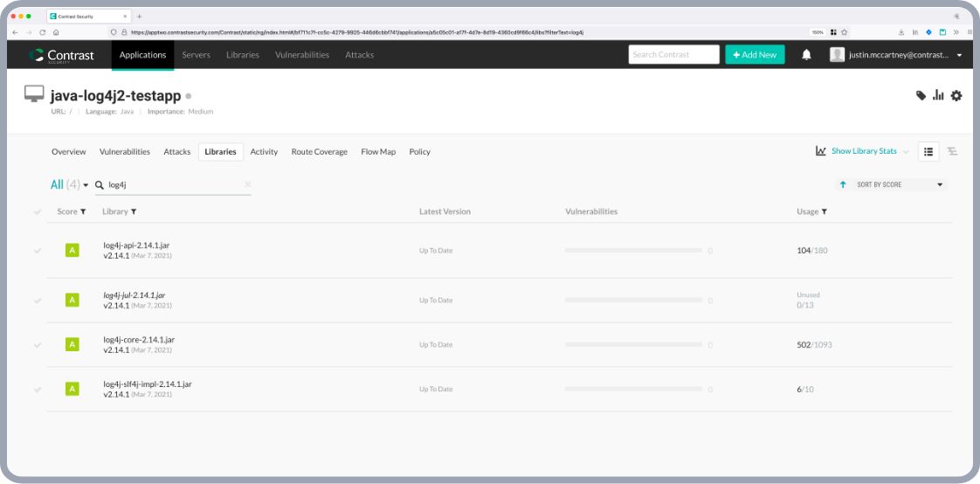Open the application tags icon
The width and height of the screenshot is (980, 484).
coord(921,95)
